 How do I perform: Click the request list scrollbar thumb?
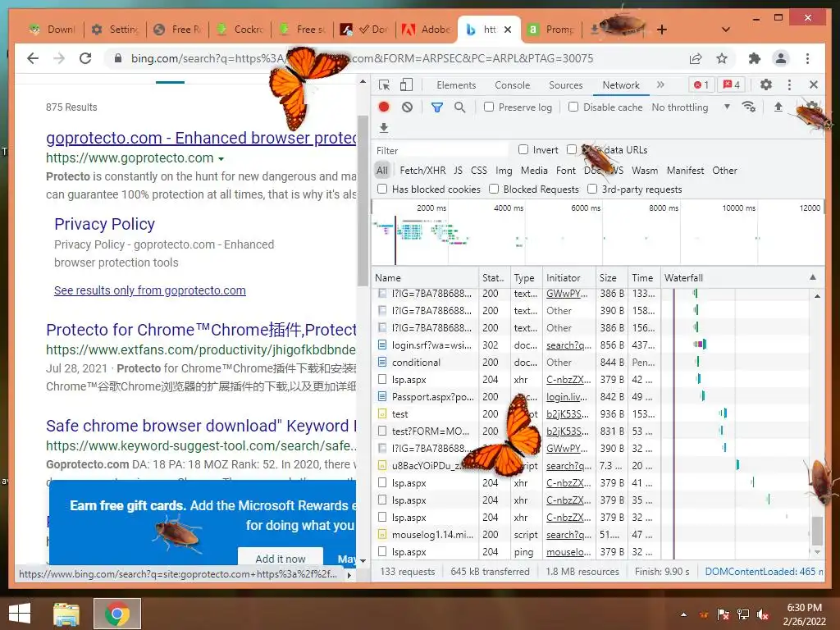click(x=817, y=531)
